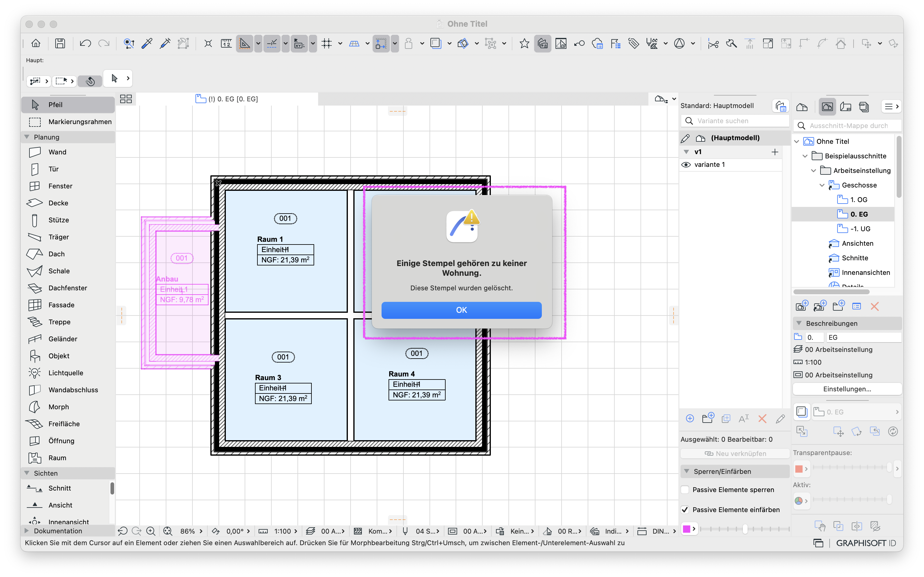Image resolution: width=924 pixels, height=577 pixels.
Task: Click the save diskette icon
Action: 60,43
